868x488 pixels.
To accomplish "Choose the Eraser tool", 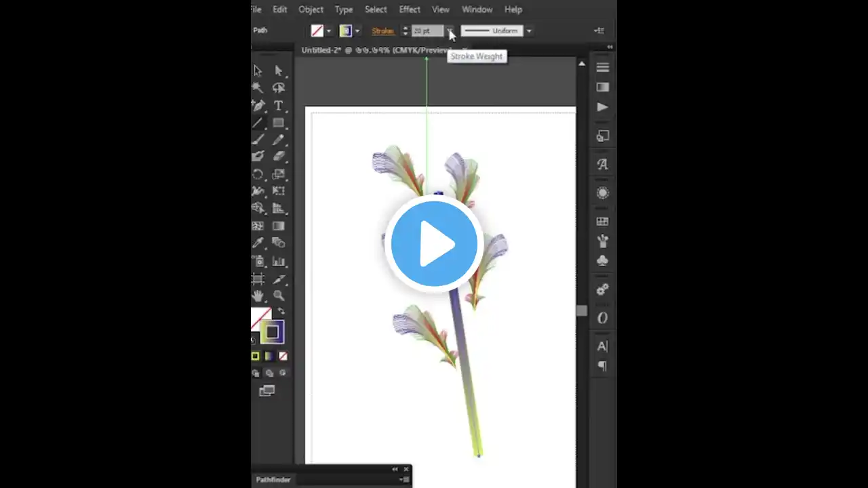I will [x=278, y=157].
